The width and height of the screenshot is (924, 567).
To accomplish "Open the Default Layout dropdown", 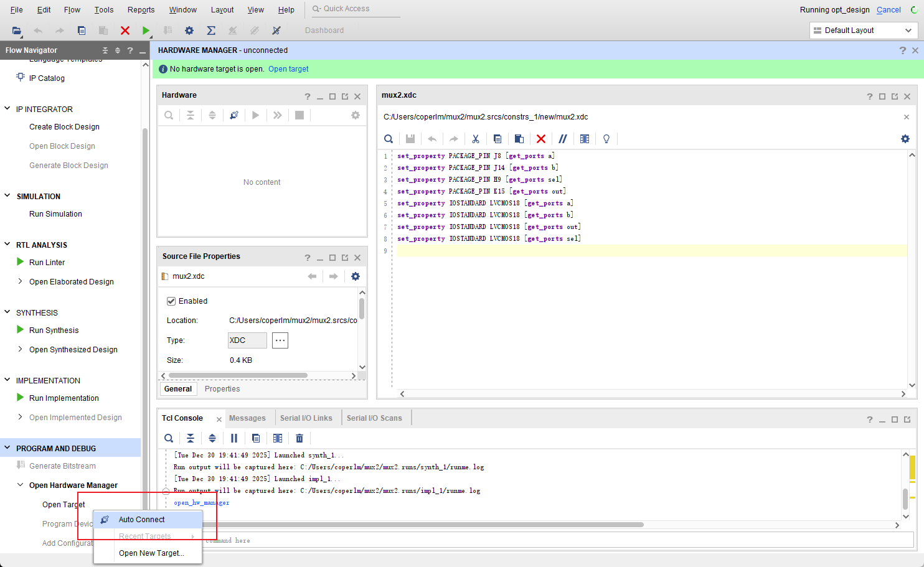I will pyautogui.click(x=864, y=30).
